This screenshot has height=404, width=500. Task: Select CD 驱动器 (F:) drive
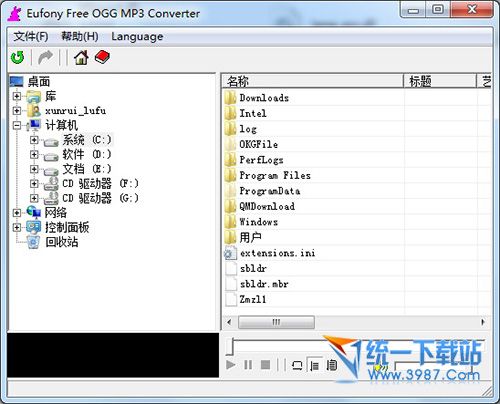100,183
